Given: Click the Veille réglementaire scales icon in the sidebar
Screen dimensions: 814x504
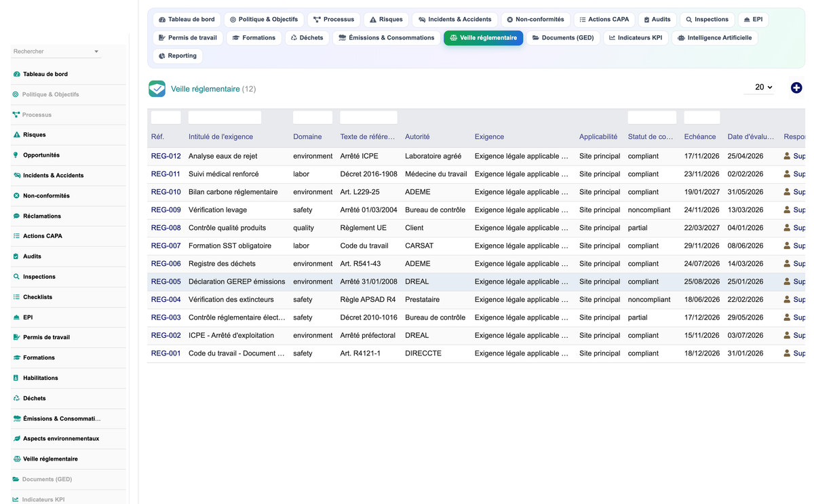Looking at the screenshot, I should click(x=16, y=459).
